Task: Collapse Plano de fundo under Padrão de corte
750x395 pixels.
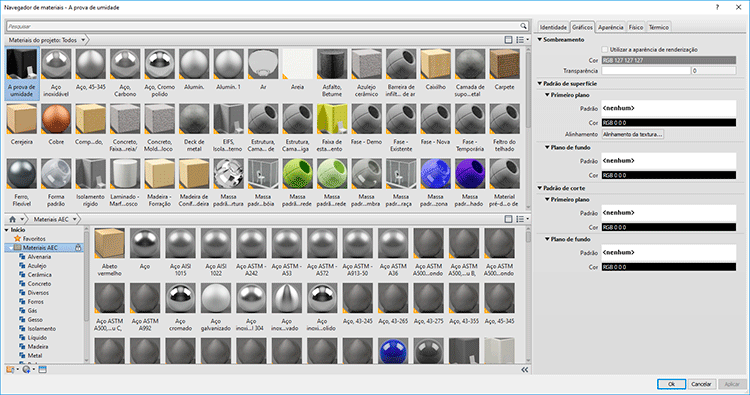Action: [x=547, y=239]
